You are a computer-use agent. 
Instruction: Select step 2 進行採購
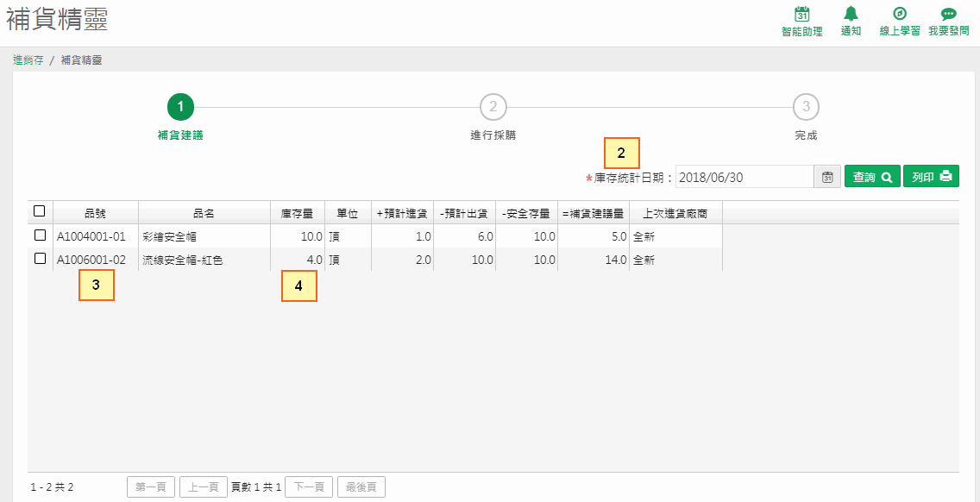coord(493,107)
